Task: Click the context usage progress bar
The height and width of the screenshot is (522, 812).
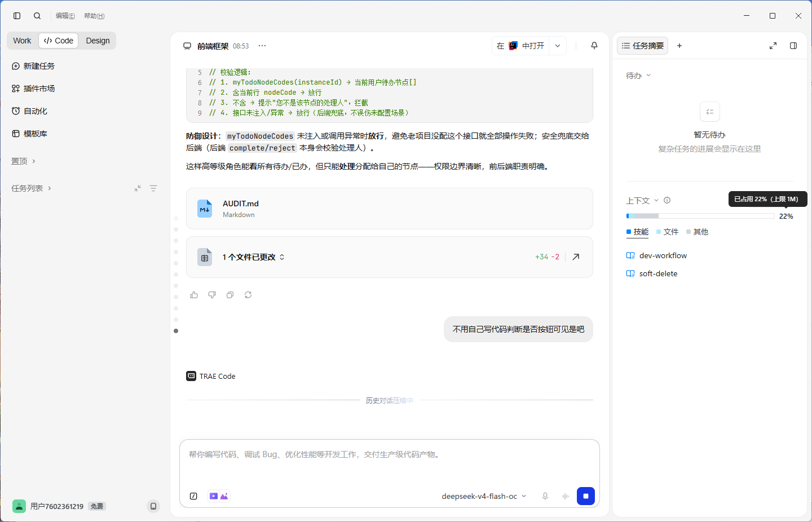Action: (x=700, y=216)
